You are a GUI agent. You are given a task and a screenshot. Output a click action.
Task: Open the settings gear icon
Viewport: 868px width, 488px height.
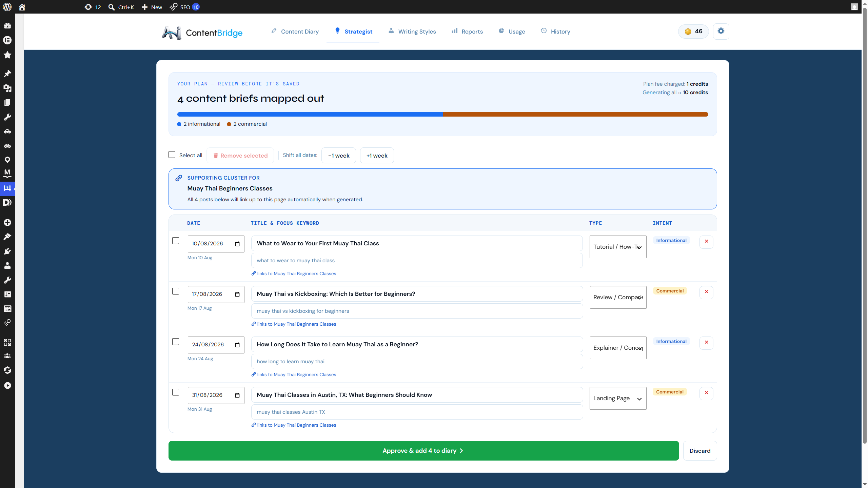[x=721, y=31]
